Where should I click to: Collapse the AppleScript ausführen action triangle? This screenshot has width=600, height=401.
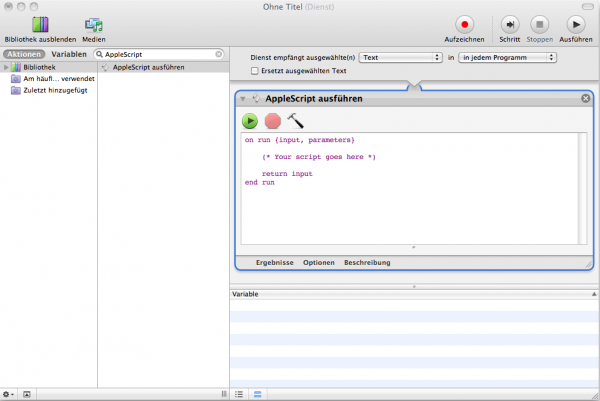tap(243, 99)
